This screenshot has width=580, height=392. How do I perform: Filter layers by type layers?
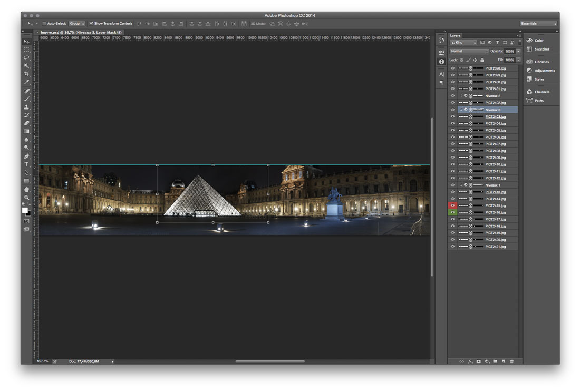(497, 43)
